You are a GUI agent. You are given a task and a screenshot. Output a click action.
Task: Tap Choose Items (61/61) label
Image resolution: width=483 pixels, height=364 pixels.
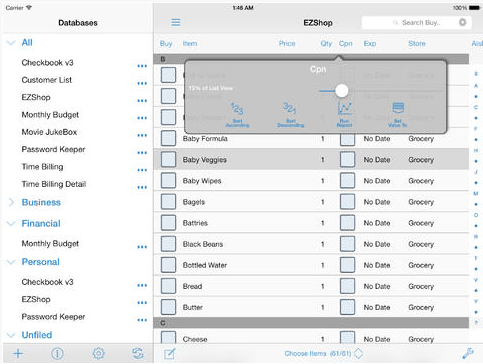[x=318, y=353]
